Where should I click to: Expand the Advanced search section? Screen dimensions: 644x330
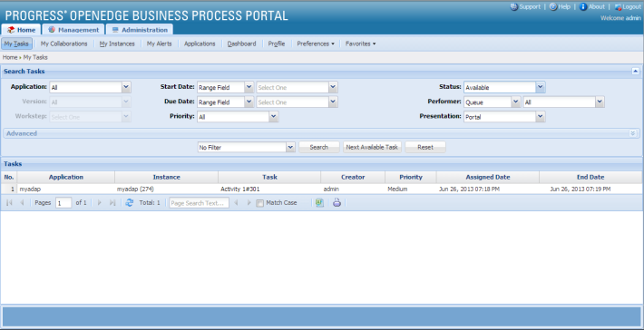pyautogui.click(x=633, y=133)
